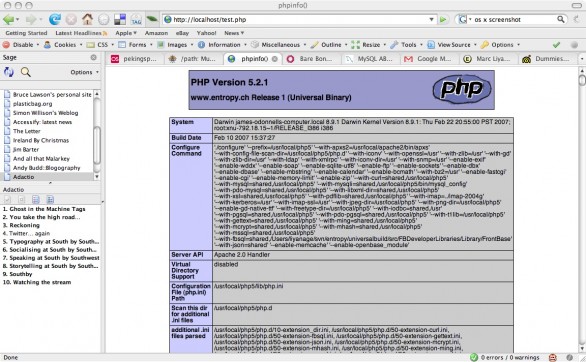Click the PHP logo image
The width and height of the screenshot is (586, 362).
pos(462,89)
